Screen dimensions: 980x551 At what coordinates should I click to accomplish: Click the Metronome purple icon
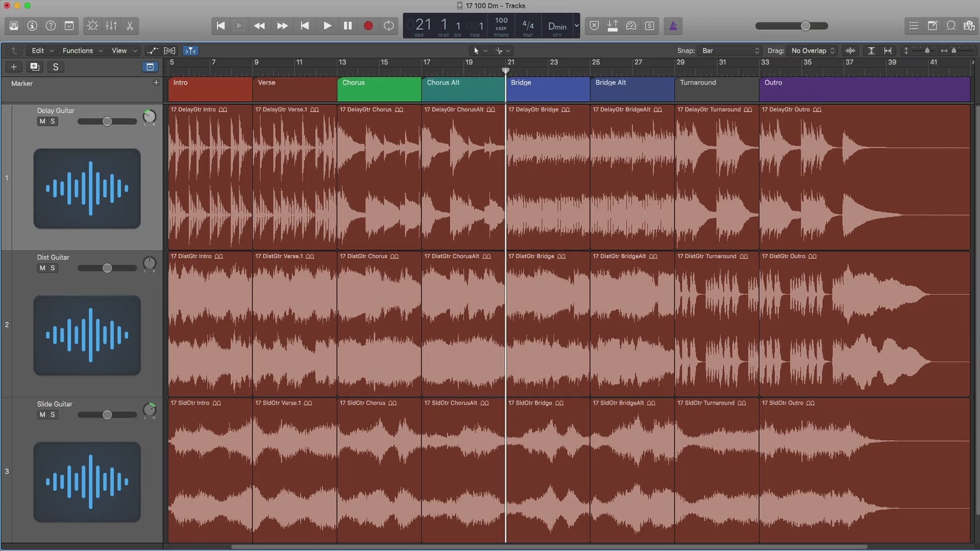click(673, 26)
